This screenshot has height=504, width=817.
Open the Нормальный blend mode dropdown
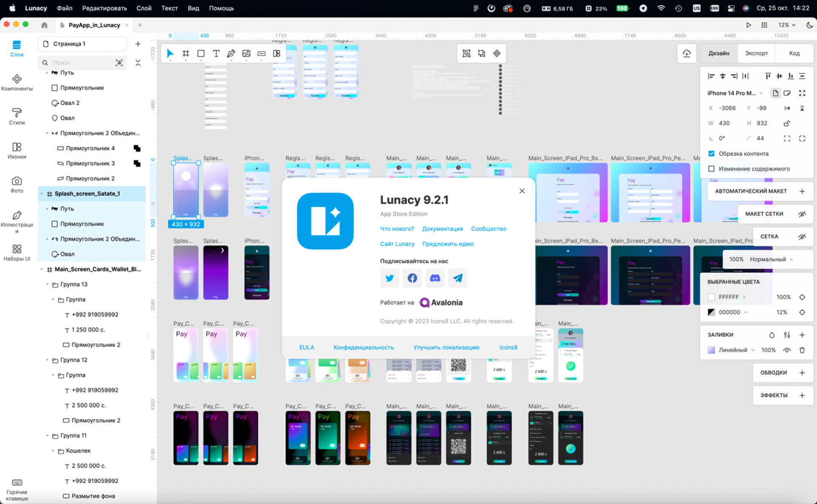771,259
